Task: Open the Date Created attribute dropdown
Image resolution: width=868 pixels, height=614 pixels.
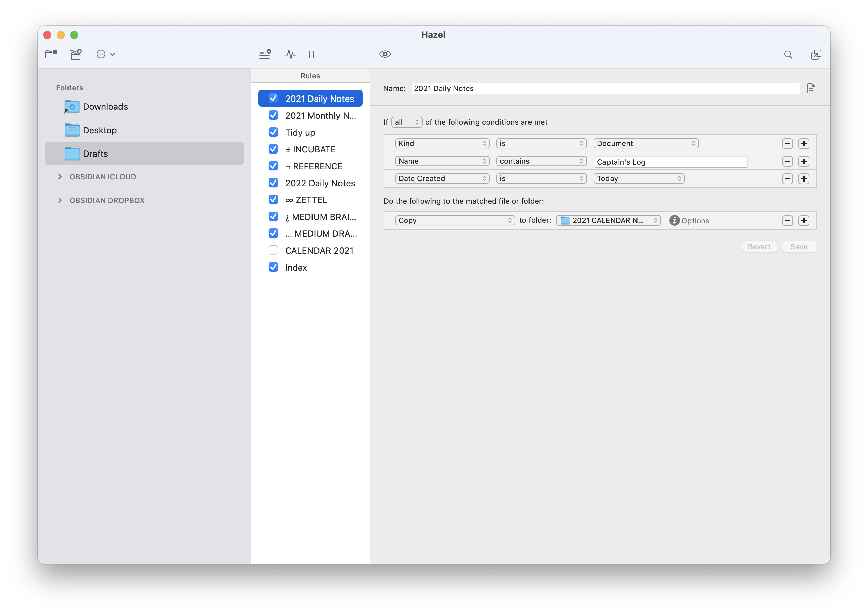Action: 442,178
